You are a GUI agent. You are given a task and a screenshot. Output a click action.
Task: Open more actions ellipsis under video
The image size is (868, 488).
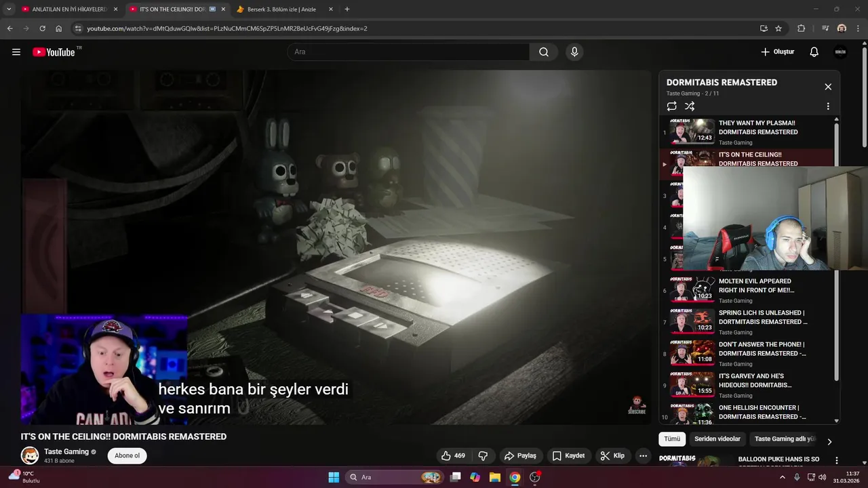[643, 455]
